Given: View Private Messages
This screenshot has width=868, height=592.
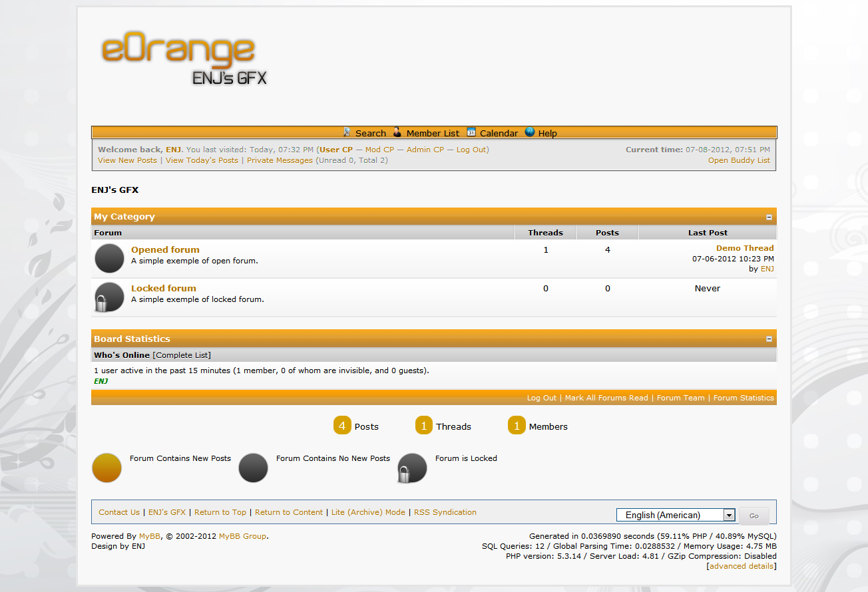Looking at the screenshot, I should [x=280, y=160].
